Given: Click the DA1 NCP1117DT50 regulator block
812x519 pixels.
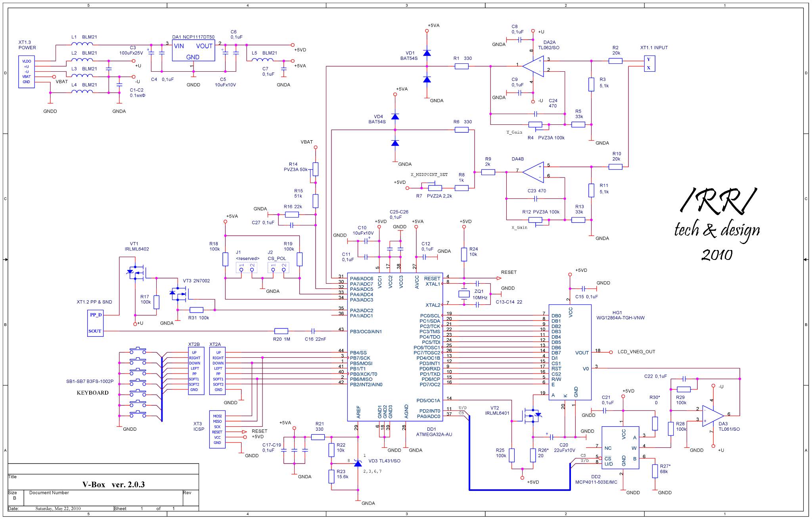Looking at the screenshot, I should point(193,50).
